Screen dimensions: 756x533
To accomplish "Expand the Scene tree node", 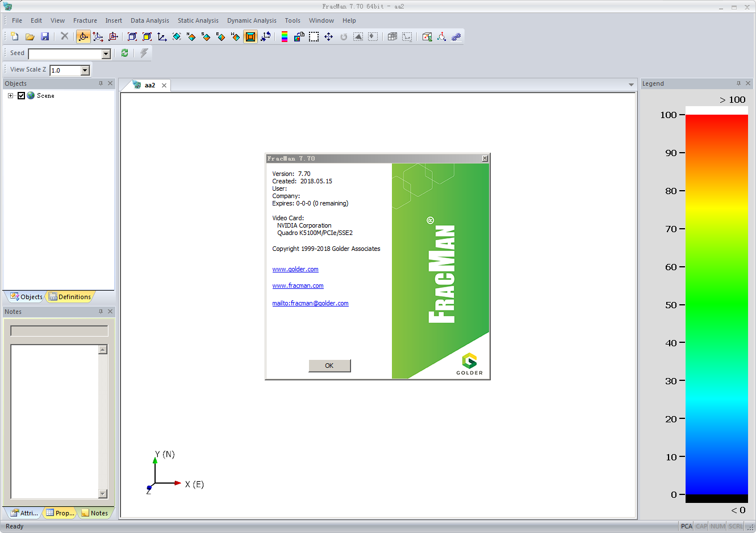I will coord(10,95).
